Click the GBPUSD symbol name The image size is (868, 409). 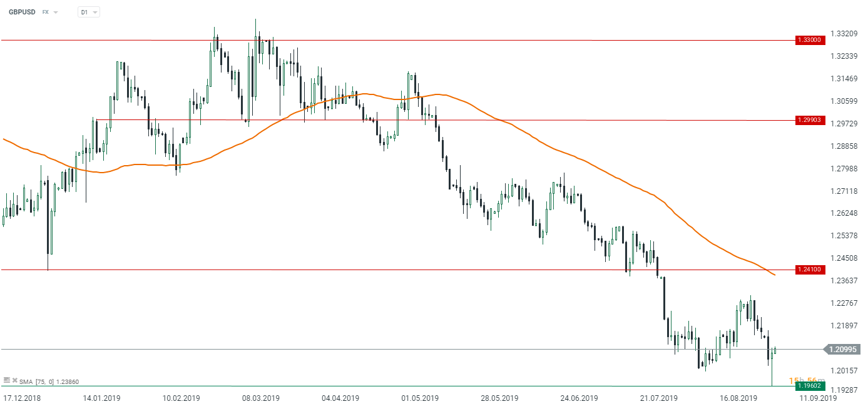[22, 12]
